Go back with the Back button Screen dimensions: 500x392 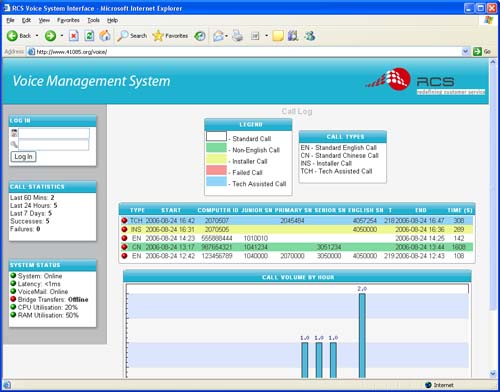[19, 36]
